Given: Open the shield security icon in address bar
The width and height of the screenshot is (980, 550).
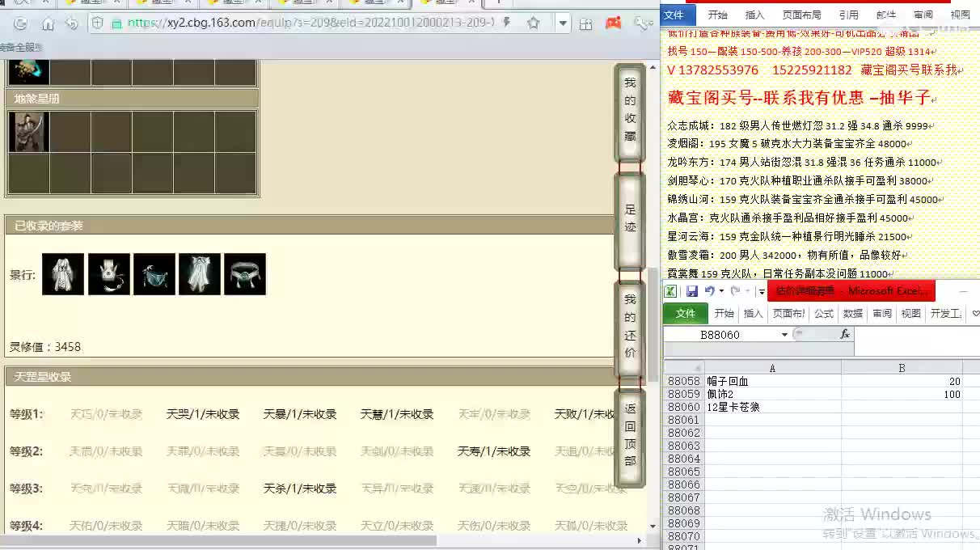Looking at the screenshot, I should click(x=99, y=23).
